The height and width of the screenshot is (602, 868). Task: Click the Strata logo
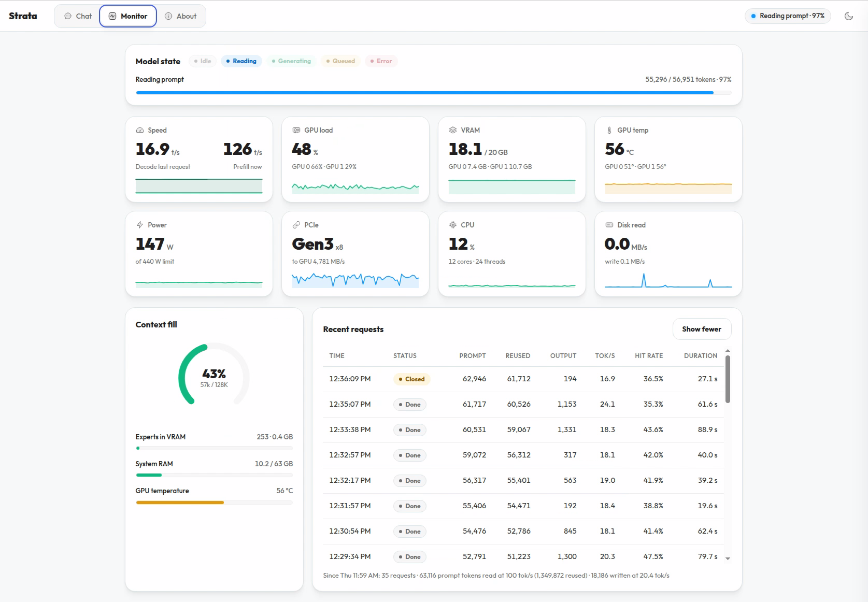(23, 16)
